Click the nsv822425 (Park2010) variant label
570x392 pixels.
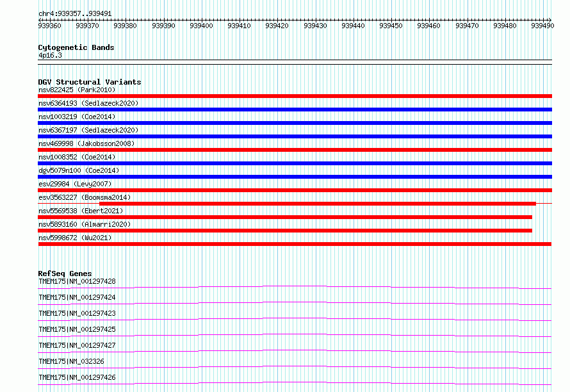click(x=77, y=90)
